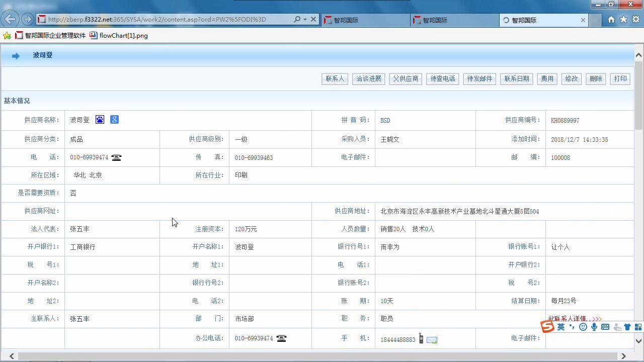Click the 待发邮件 button
This screenshot has height=362, width=644.
(x=479, y=79)
